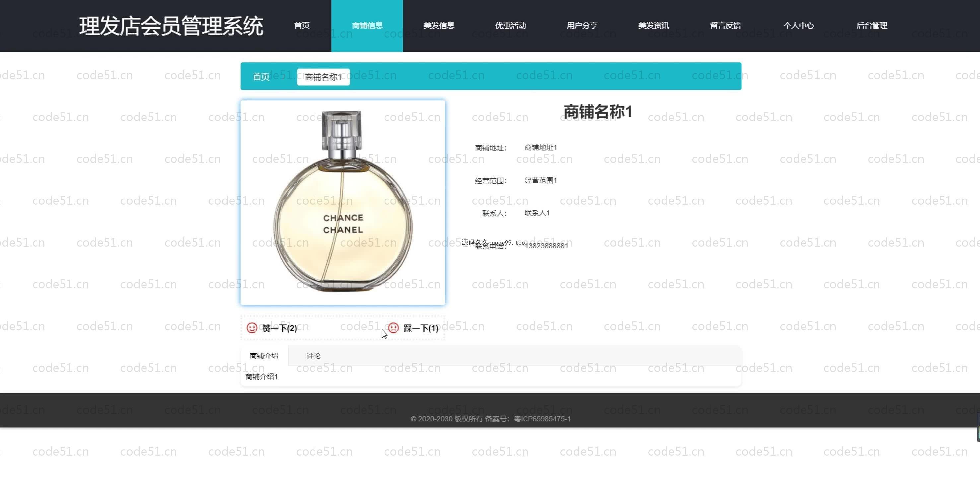Go to 美发信息 in top navigation
The width and height of the screenshot is (980, 478).
click(x=439, y=26)
